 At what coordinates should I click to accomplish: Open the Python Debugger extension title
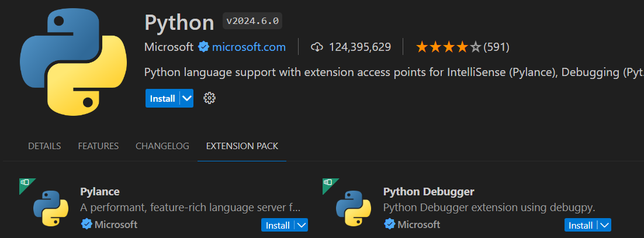[429, 192]
